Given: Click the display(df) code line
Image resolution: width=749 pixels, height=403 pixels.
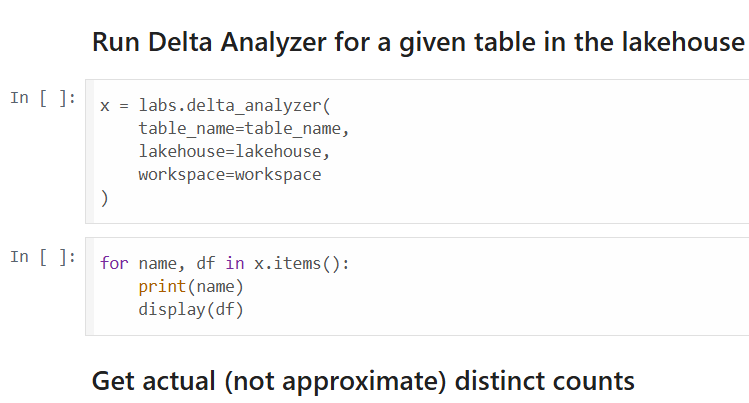Looking at the screenshot, I should [191, 309].
